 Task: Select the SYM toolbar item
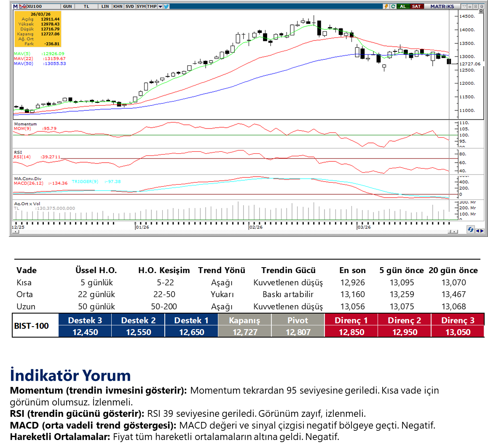coord(141,6)
